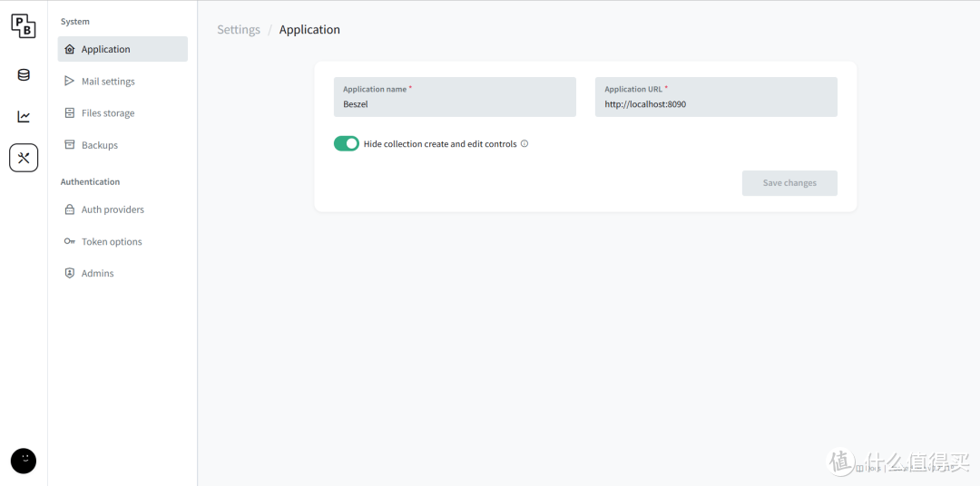
Task: Disable Hide collection create and edit controls
Action: click(347, 143)
